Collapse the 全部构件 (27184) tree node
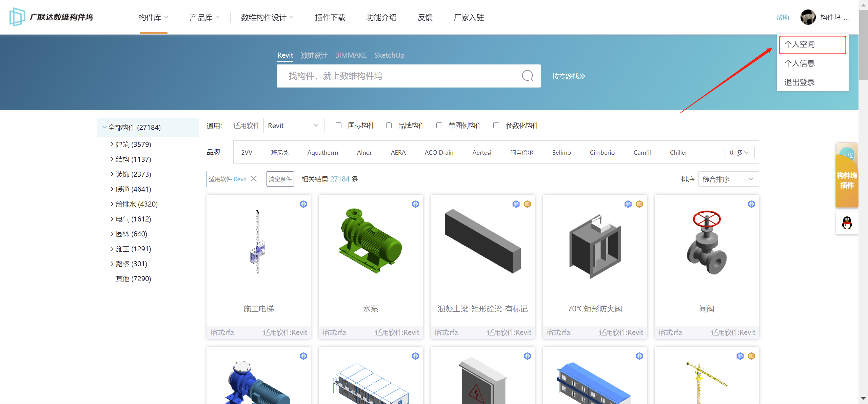868x404 pixels. pos(104,127)
